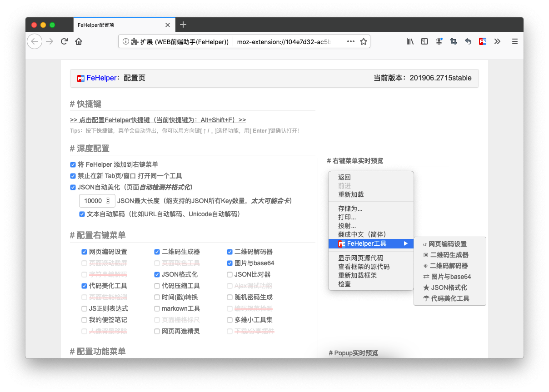Toggle the 文本自动解码 checkbox

[82, 214]
